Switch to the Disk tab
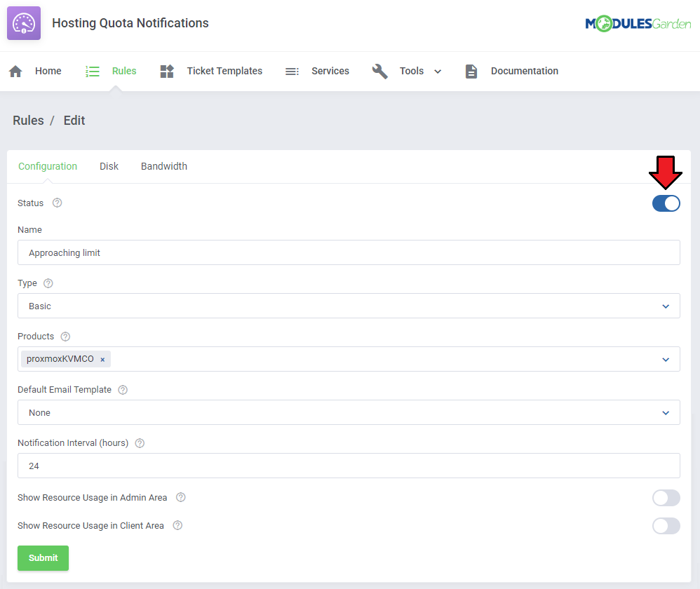Screen dimensions: 700x589 [x=109, y=166]
